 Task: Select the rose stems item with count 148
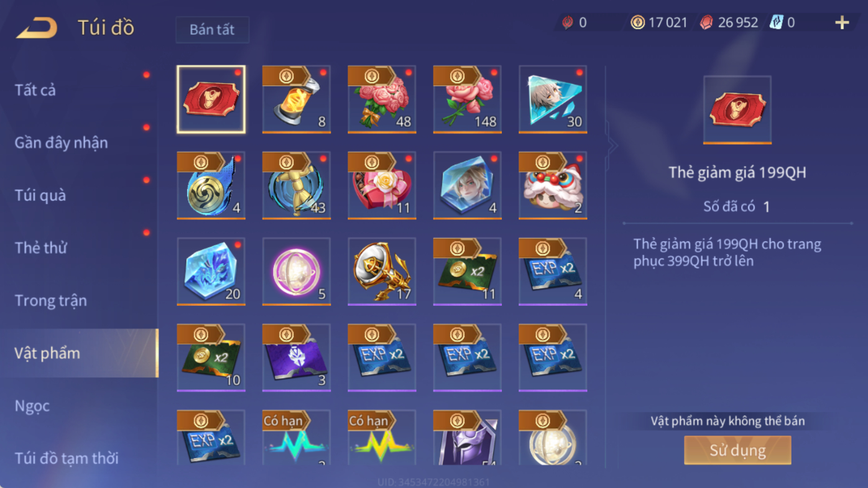(467, 99)
